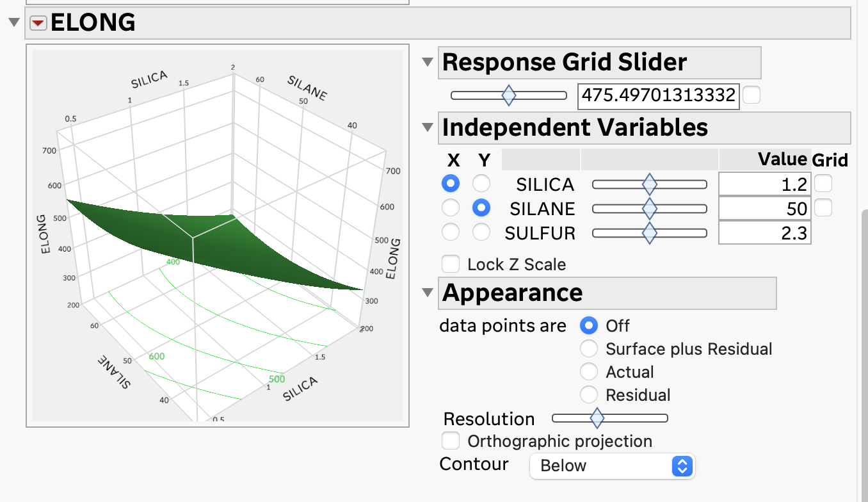Click the SULFUR value field
Image resolution: width=868 pixels, height=502 pixels.
[765, 233]
